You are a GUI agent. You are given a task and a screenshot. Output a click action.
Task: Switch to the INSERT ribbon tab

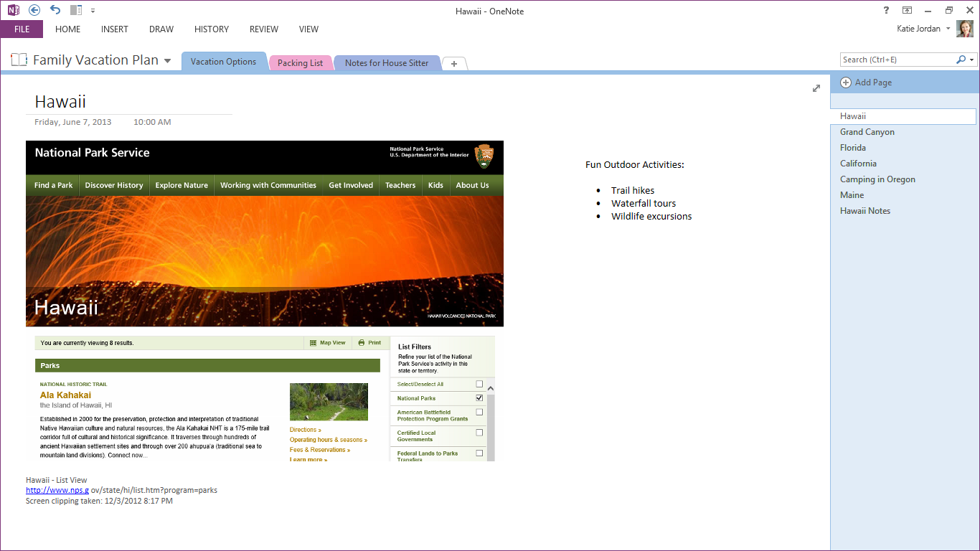coord(115,29)
